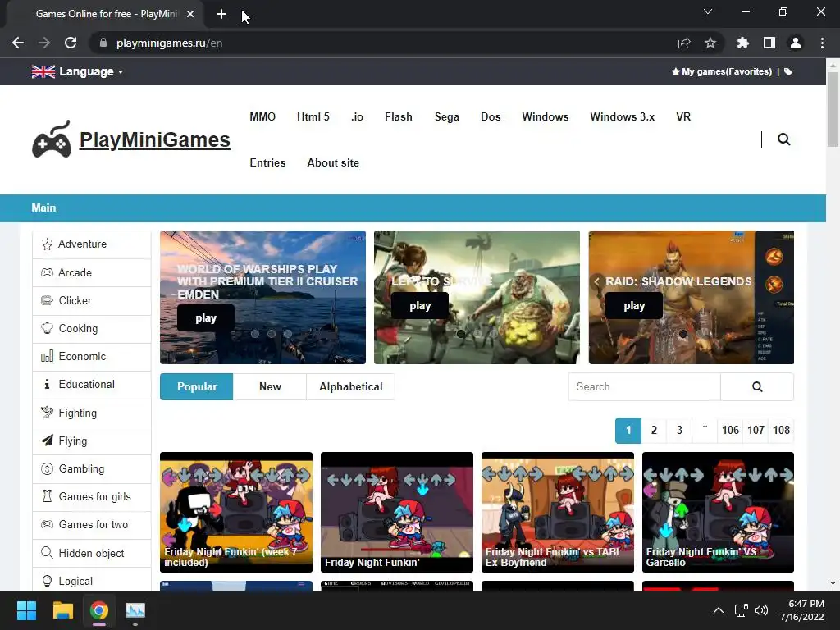Viewport: 840px width, 630px height.
Task: Click the Adventure category star icon
Action: [x=47, y=244]
